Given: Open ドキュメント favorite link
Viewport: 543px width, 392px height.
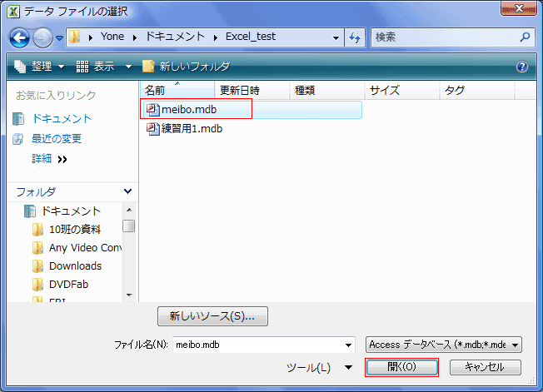Looking at the screenshot, I should [62, 119].
